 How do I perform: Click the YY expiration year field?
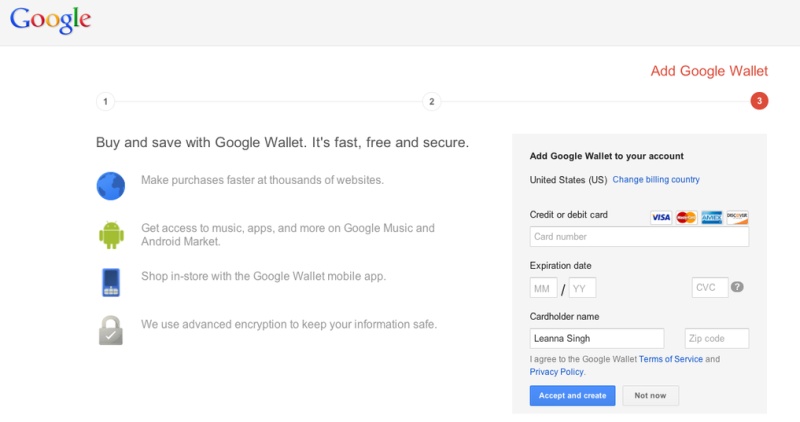tap(582, 288)
